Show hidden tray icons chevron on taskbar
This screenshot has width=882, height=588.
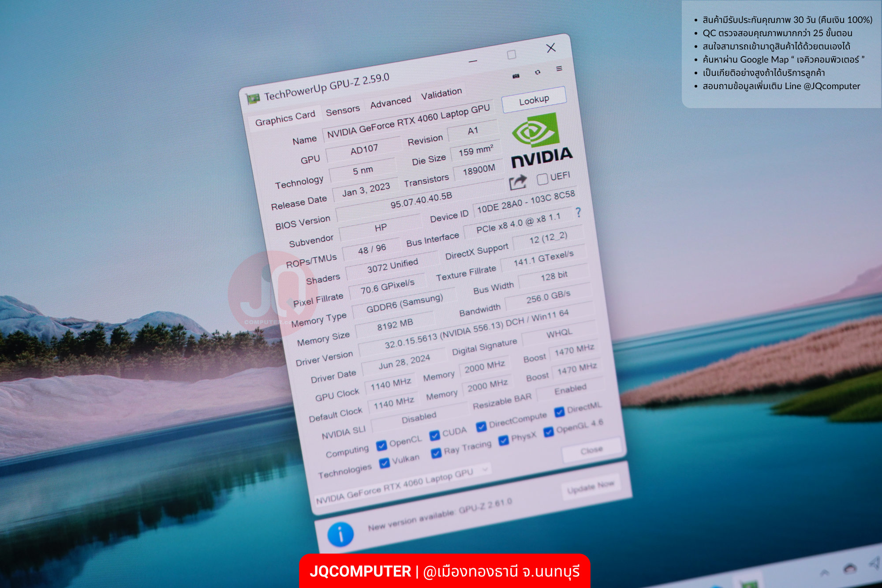[824, 573]
